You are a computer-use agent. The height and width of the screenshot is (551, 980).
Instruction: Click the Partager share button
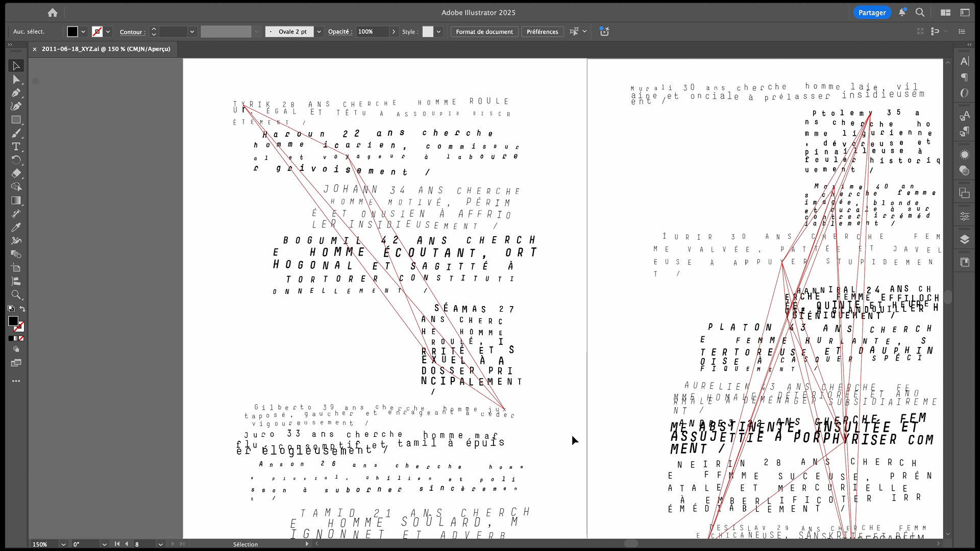pos(872,13)
